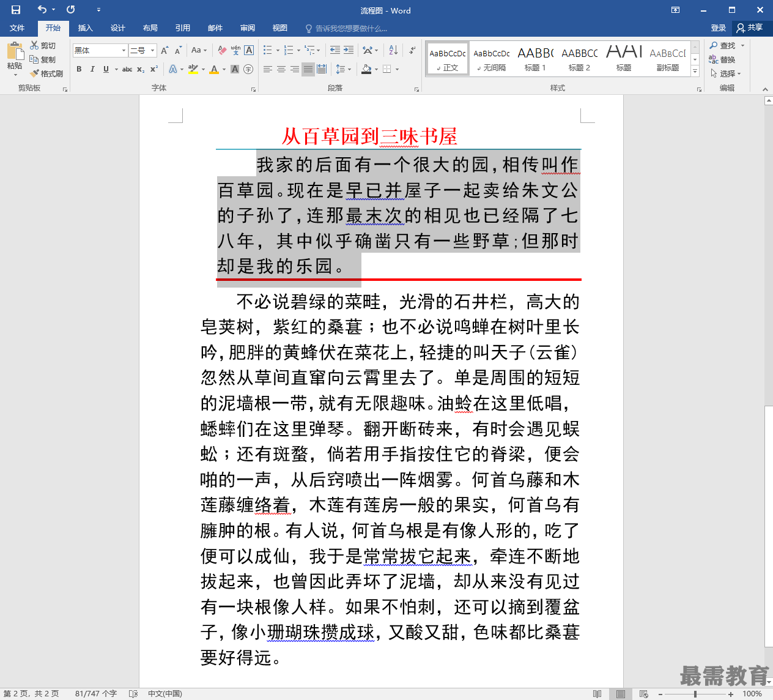Click the Character Border icon
Image resolution: width=773 pixels, height=700 pixels.
coord(249,50)
